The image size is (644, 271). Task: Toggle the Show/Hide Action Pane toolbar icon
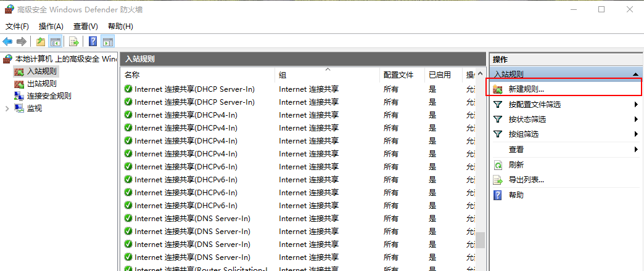pos(108,41)
